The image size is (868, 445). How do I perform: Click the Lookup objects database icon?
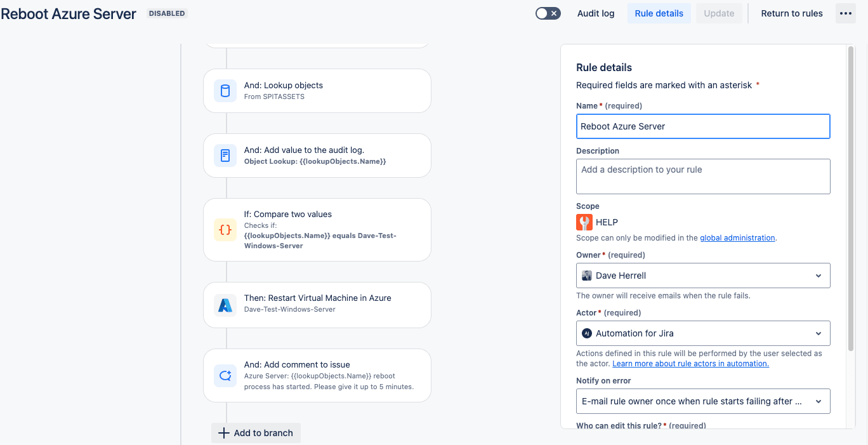coord(225,91)
